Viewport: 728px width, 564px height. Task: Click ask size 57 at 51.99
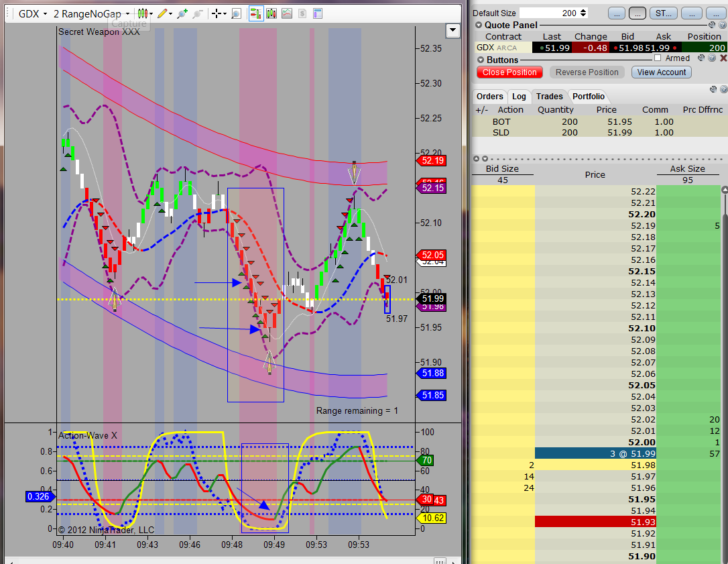pos(688,454)
